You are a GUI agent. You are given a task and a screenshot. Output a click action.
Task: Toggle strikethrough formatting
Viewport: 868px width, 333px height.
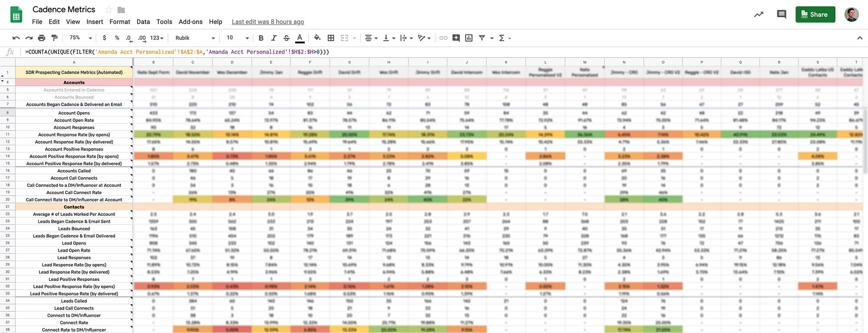[x=286, y=38]
